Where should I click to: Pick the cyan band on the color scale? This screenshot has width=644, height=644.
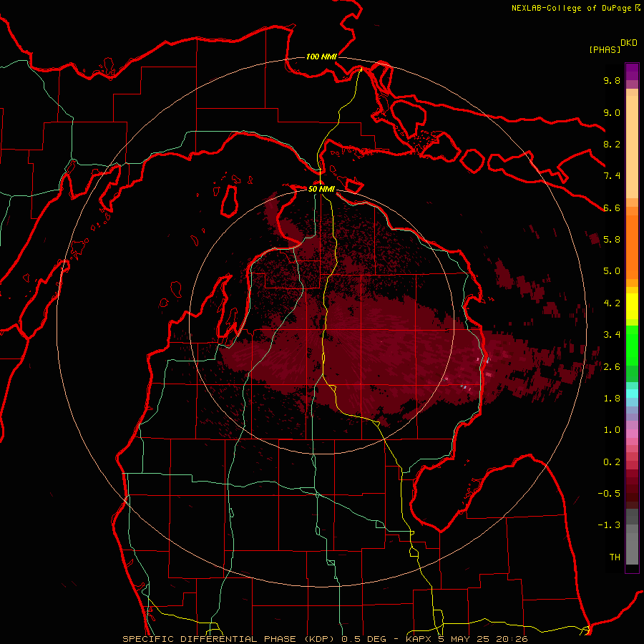[632, 394]
